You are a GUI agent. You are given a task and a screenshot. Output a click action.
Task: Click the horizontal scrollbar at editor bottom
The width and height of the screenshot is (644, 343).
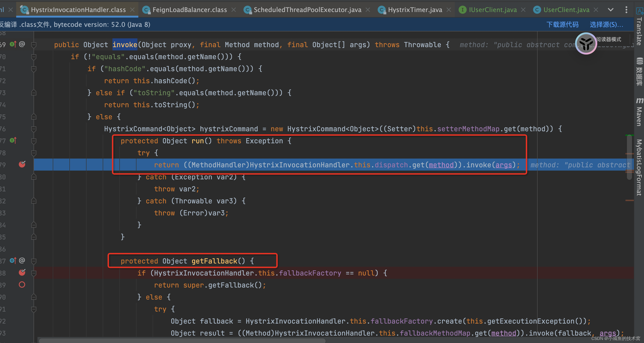click(x=182, y=340)
